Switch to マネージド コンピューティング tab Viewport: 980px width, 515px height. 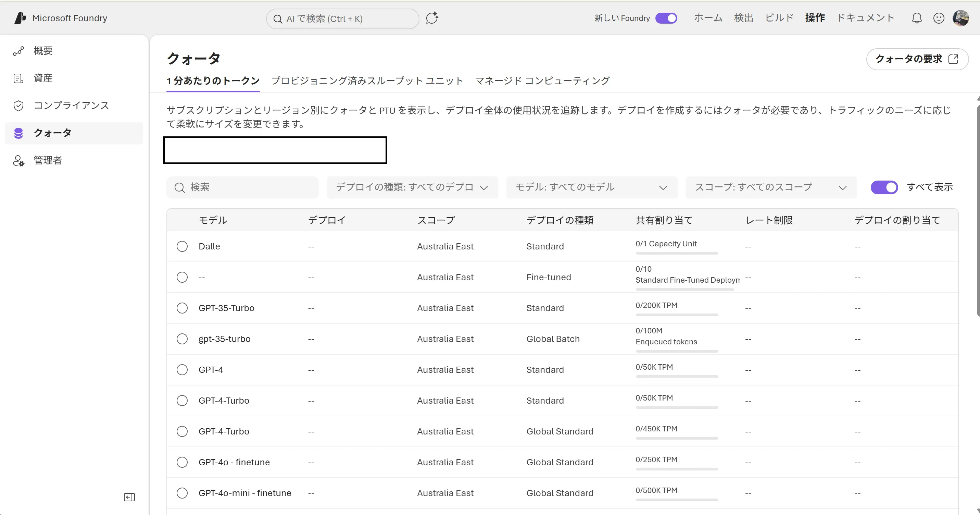(x=542, y=81)
